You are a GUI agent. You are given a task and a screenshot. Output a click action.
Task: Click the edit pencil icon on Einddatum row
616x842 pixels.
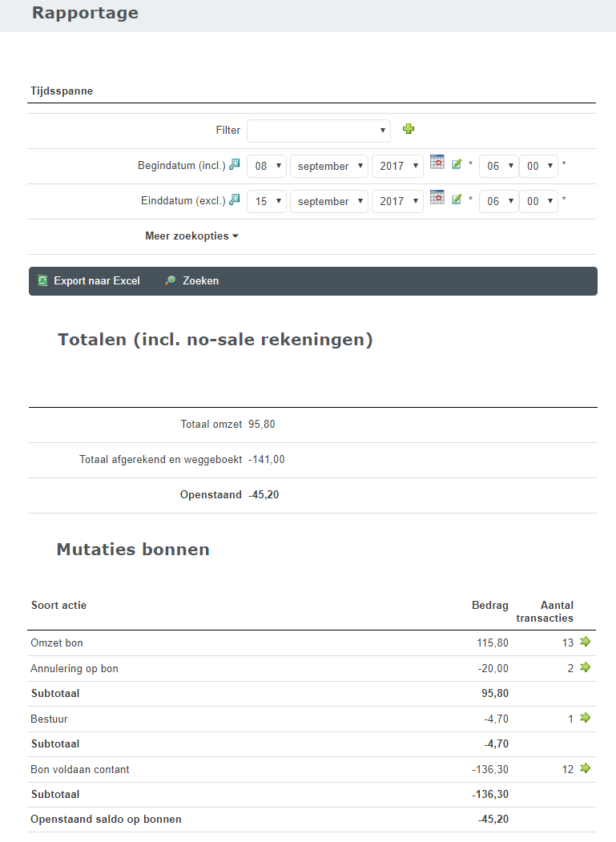pos(457,199)
